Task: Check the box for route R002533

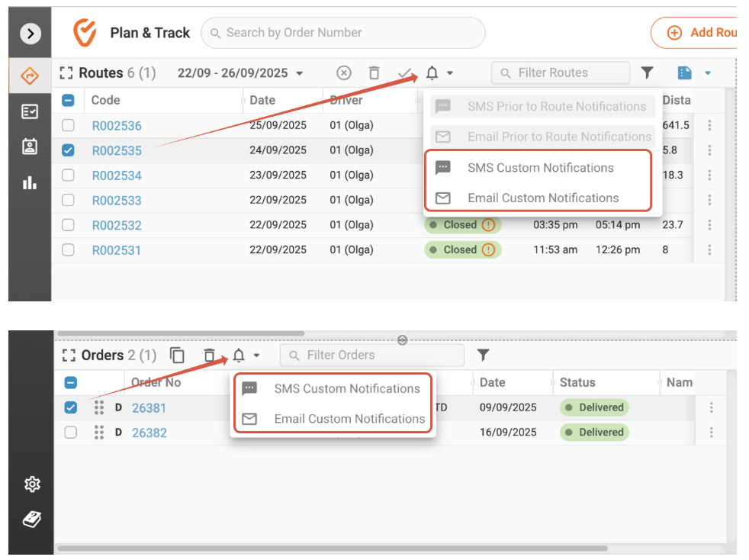Action: (69, 200)
